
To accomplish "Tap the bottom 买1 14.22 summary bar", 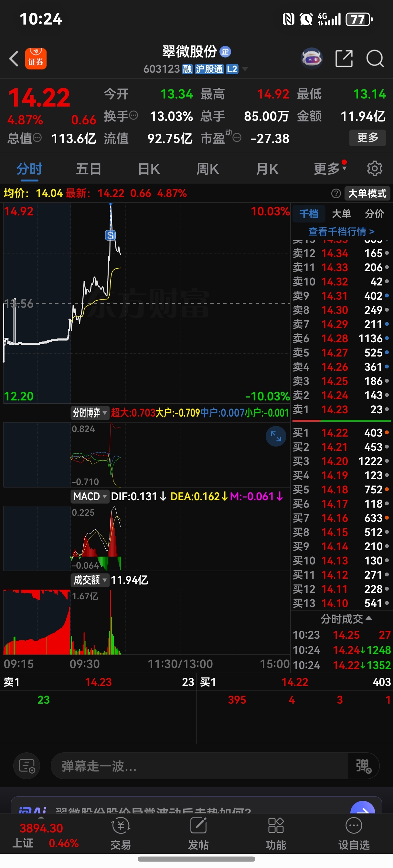I will click(x=295, y=682).
